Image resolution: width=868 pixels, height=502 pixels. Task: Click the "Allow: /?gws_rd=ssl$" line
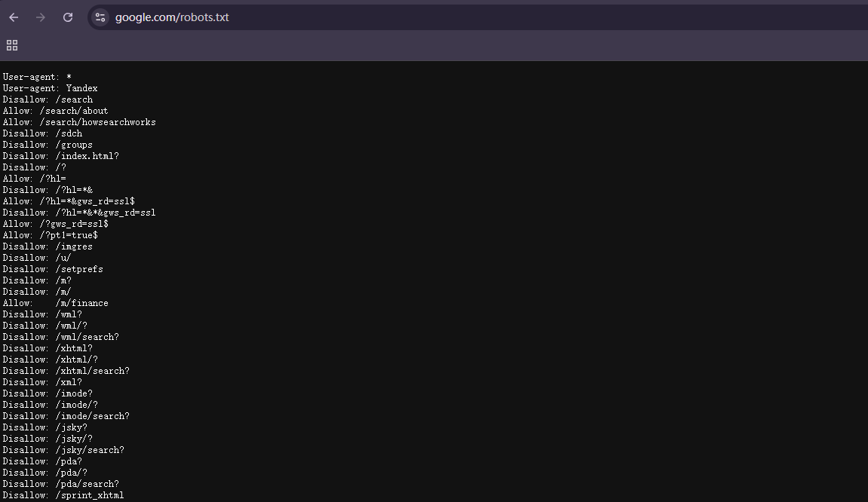pyautogui.click(x=55, y=224)
